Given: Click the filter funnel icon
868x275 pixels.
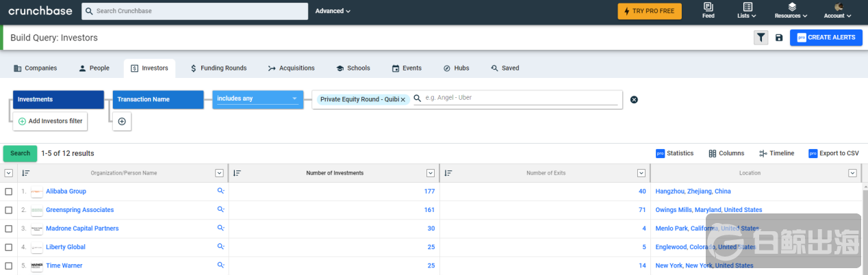Looking at the screenshot, I should point(761,38).
